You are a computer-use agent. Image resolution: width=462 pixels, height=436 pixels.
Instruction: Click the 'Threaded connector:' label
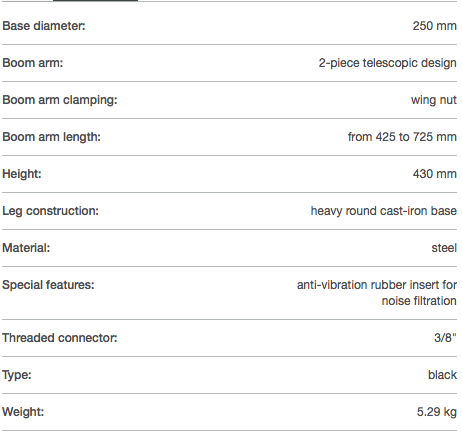60,338
